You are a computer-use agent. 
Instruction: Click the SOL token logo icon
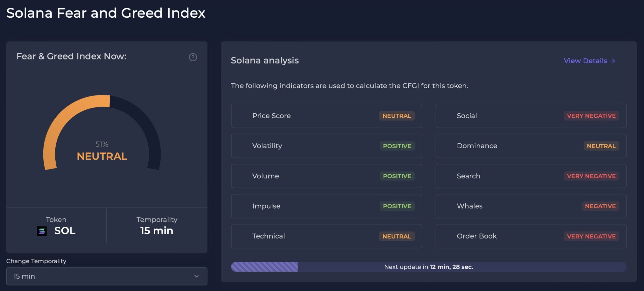[42, 231]
